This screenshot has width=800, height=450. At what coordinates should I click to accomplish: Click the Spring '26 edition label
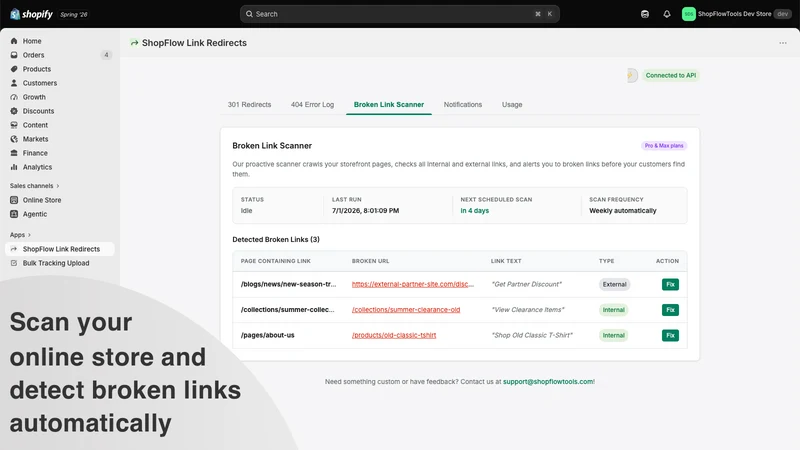(74, 14)
